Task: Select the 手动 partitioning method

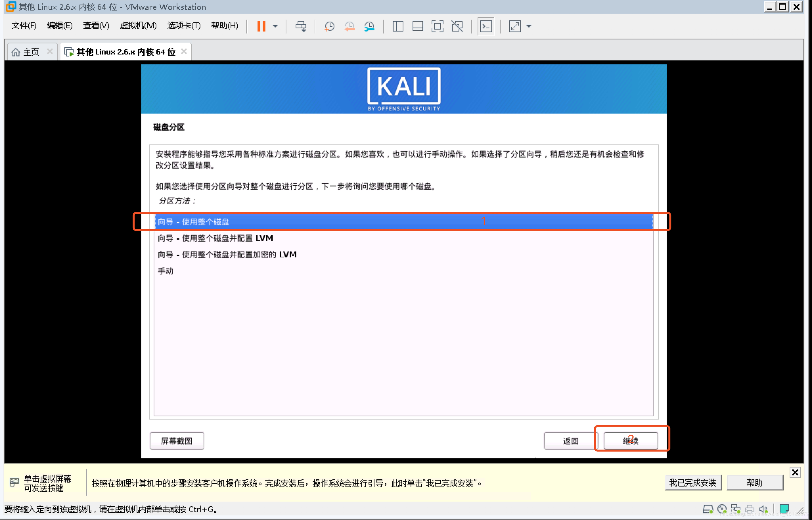Action: [166, 271]
